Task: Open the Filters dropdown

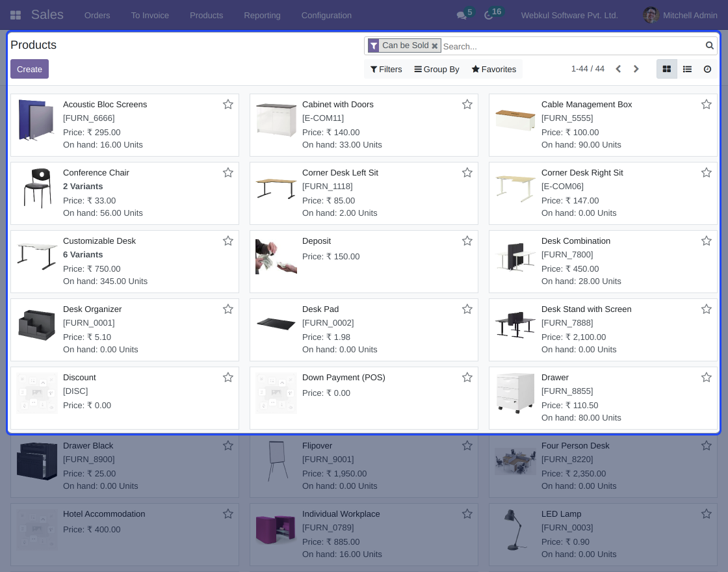Action: point(386,69)
